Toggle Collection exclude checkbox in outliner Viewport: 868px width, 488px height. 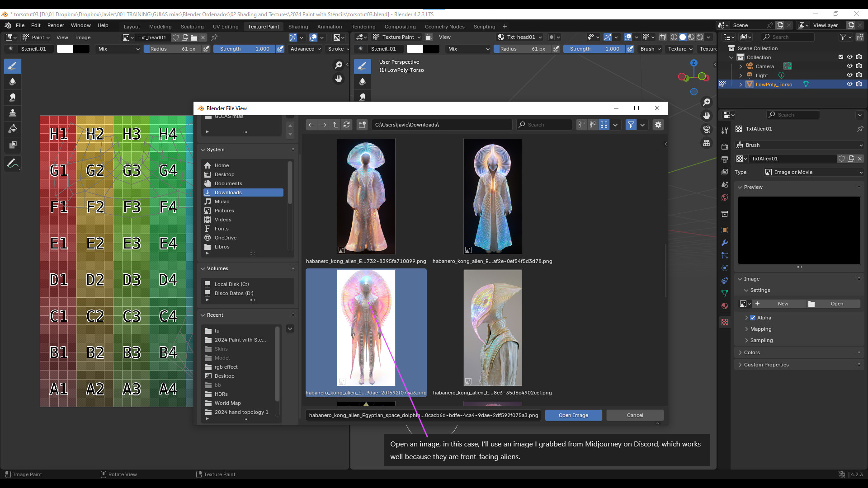(x=841, y=57)
